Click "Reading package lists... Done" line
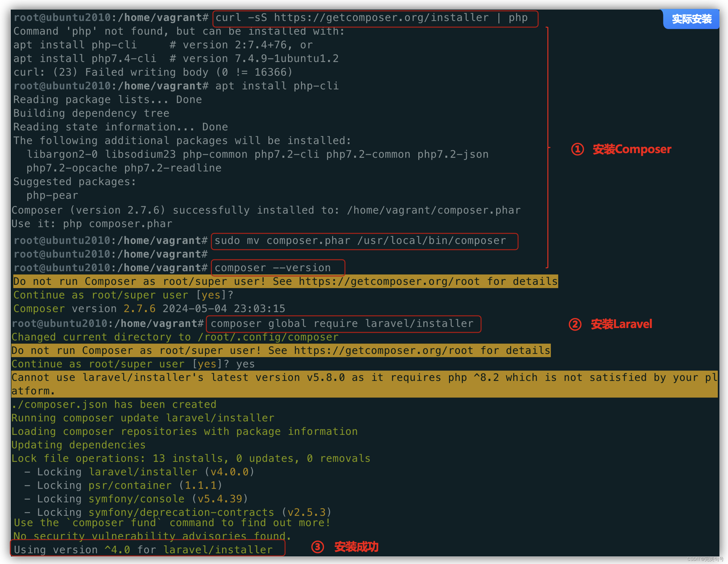Viewport: 728px width, 564px height. [108, 100]
